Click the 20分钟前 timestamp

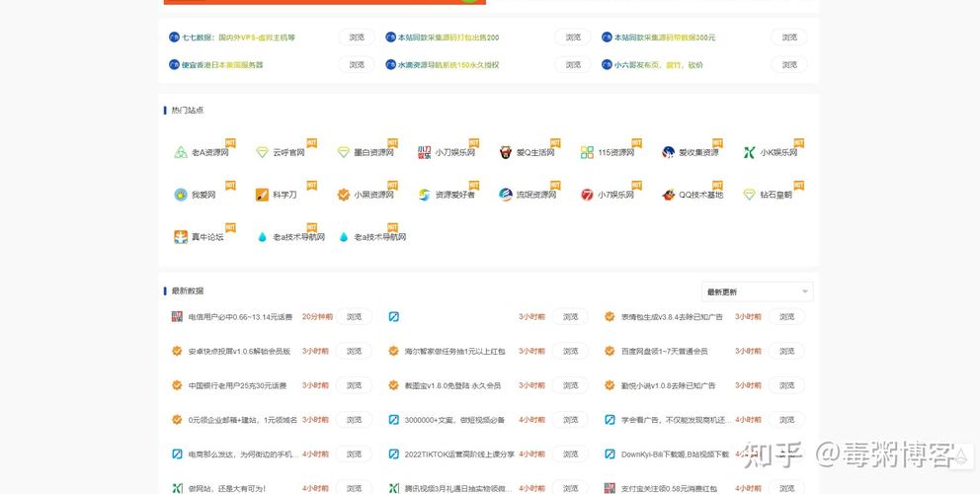click(317, 317)
